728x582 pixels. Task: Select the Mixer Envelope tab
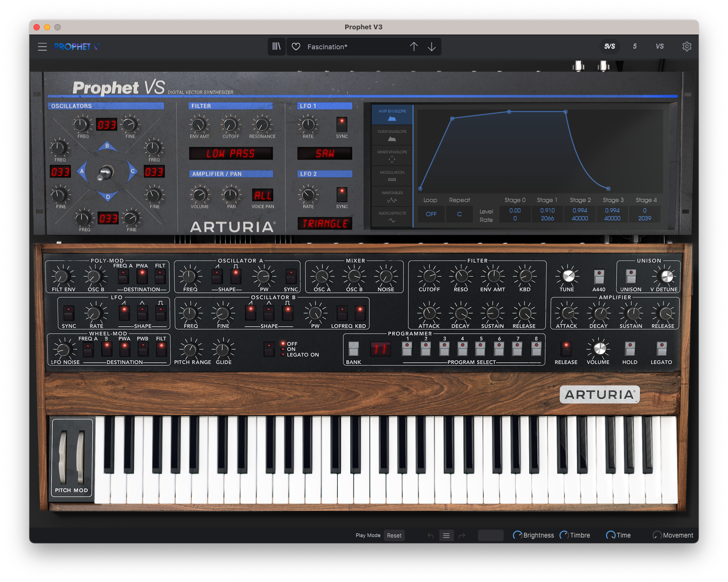392,155
